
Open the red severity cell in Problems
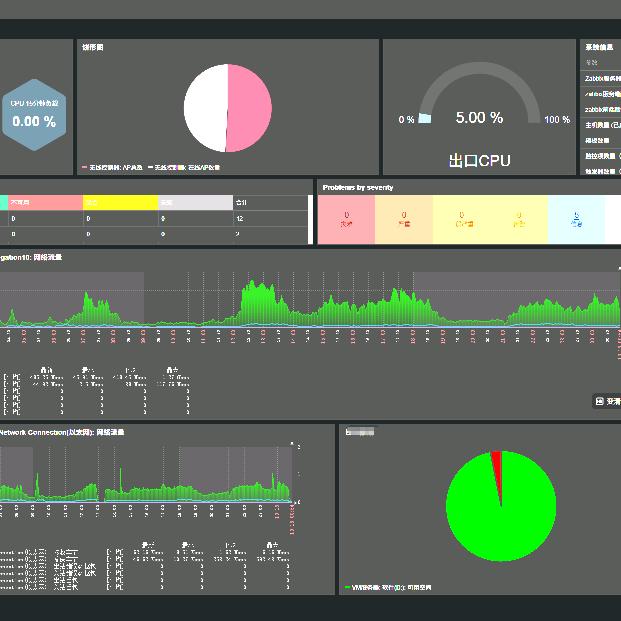(346, 219)
